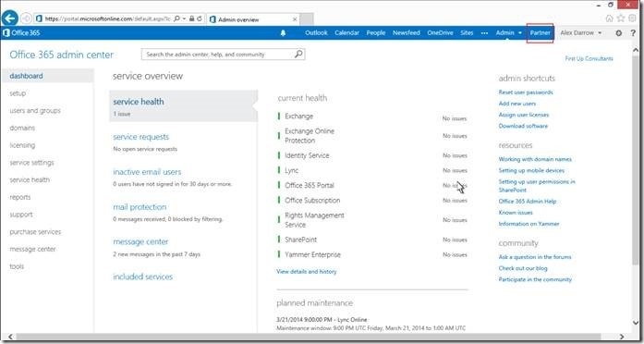Open the service requests section
The image size is (644, 344).
[x=140, y=137]
